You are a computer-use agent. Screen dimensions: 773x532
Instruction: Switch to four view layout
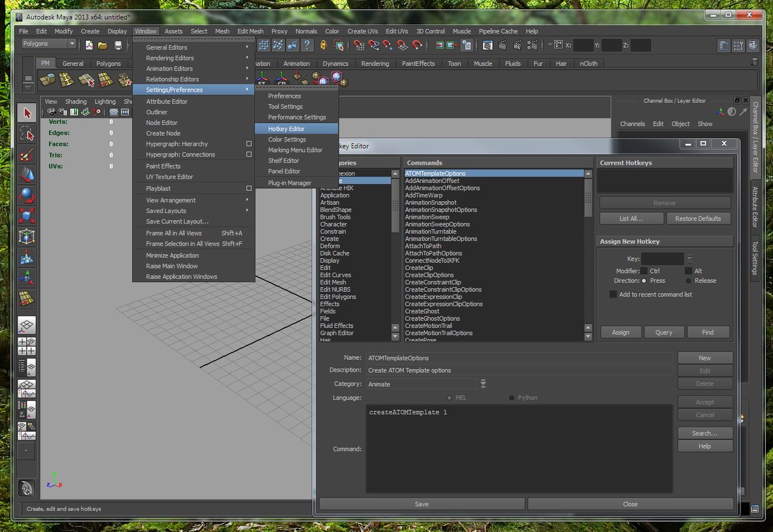(27, 346)
